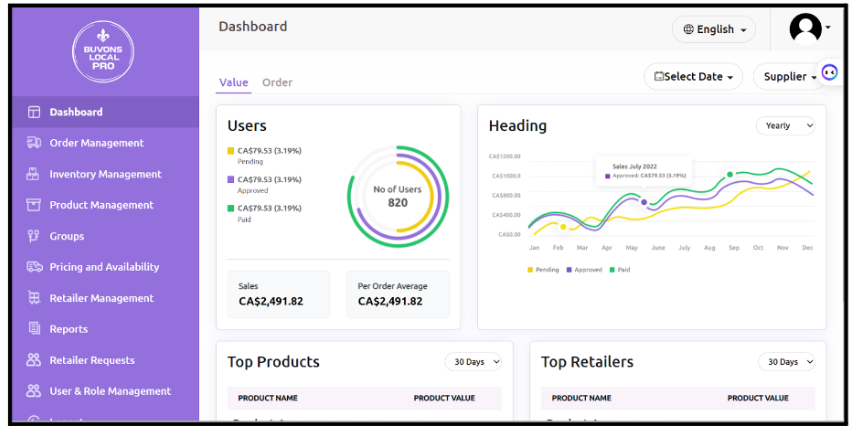Click the User & Role Management icon
Viewport: 853px width, 431px height.
point(34,391)
